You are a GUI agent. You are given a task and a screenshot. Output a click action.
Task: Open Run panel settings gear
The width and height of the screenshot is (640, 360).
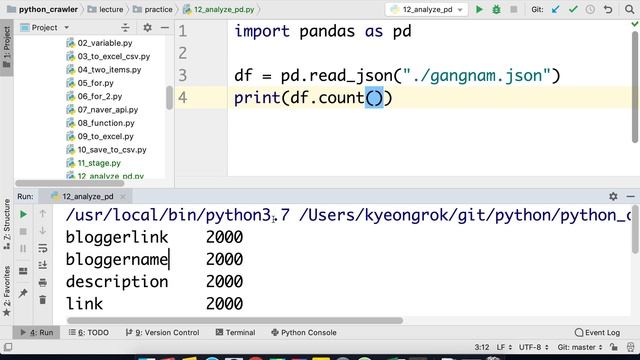coord(613,196)
